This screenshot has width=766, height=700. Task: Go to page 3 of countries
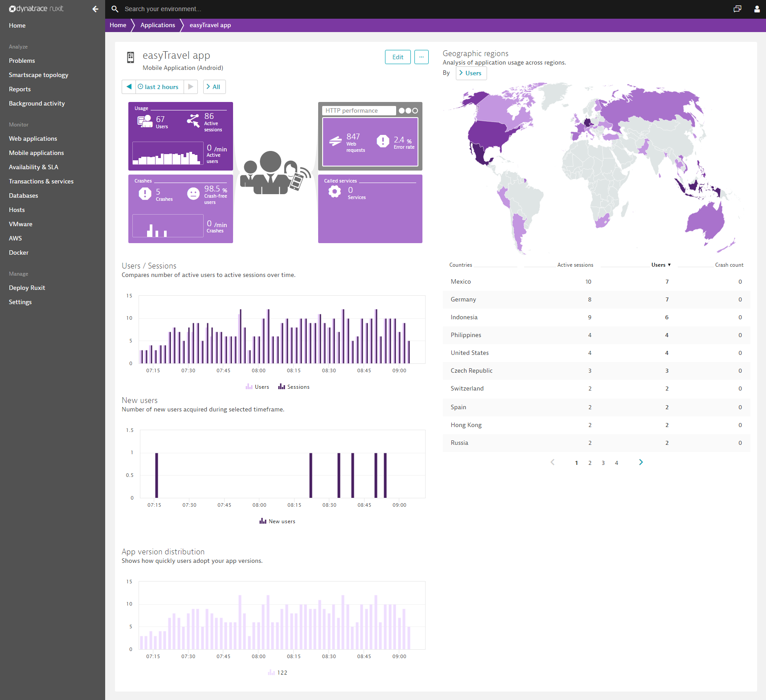603,463
